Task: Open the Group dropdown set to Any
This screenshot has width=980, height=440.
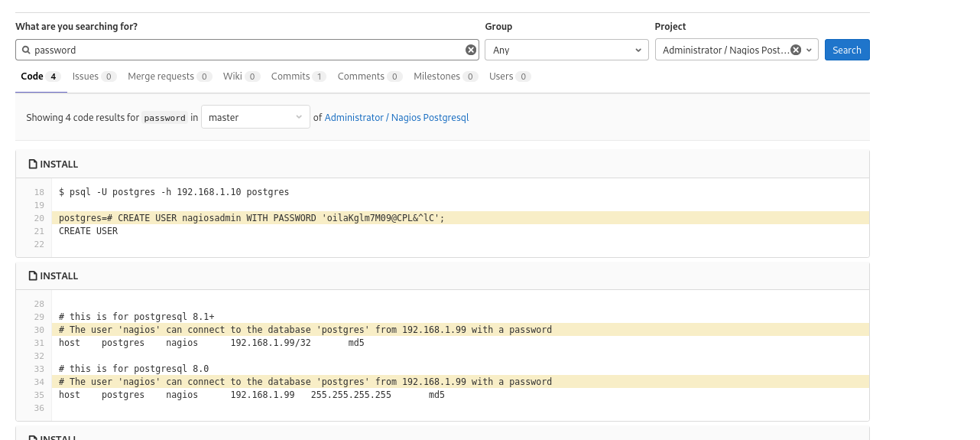Action: point(566,50)
